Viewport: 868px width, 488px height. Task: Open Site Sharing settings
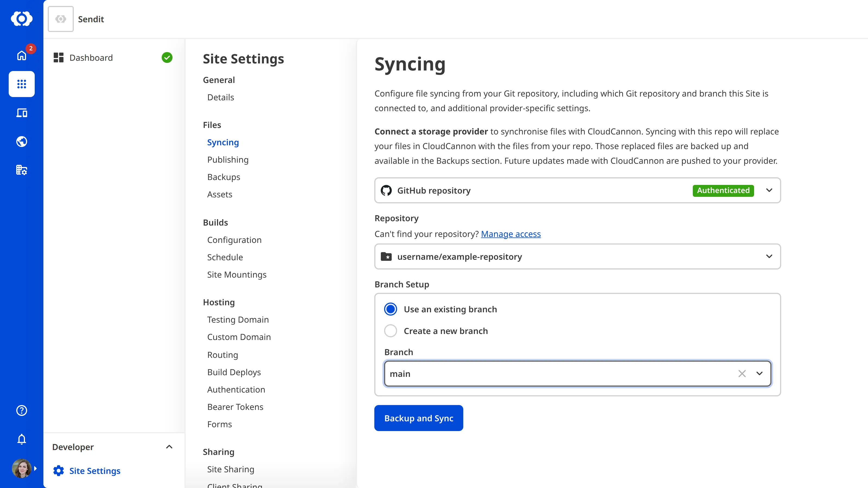[231, 470]
